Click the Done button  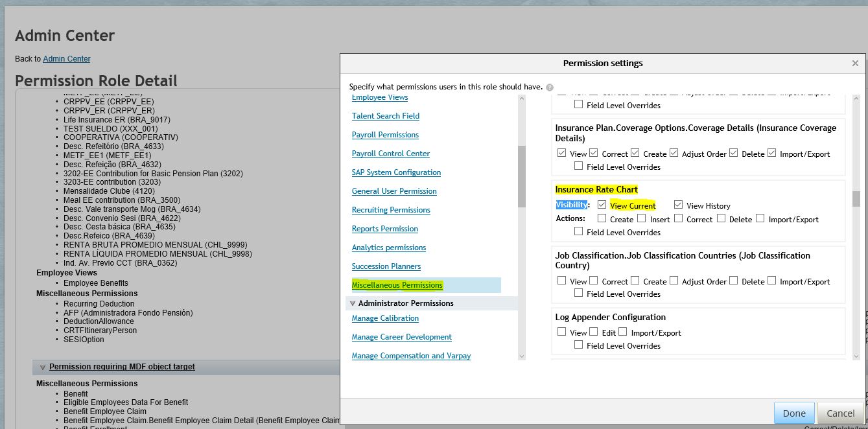(794, 413)
